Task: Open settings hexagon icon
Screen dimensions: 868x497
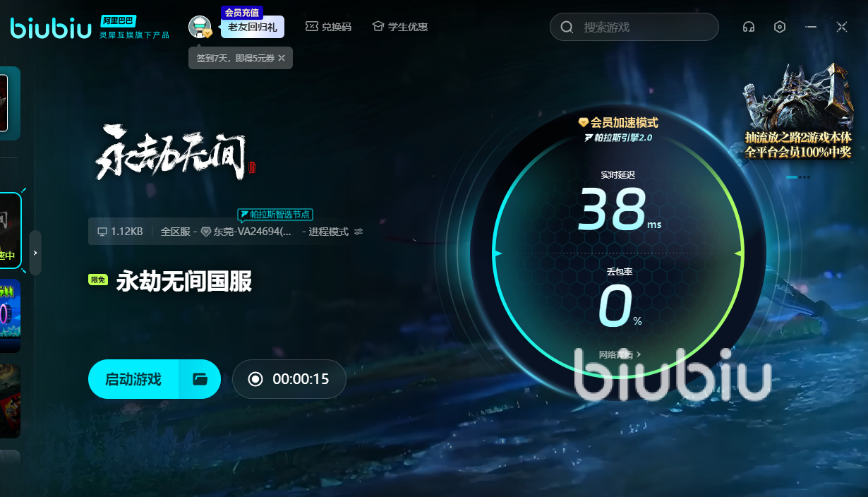Action: click(x=780, y=27)
